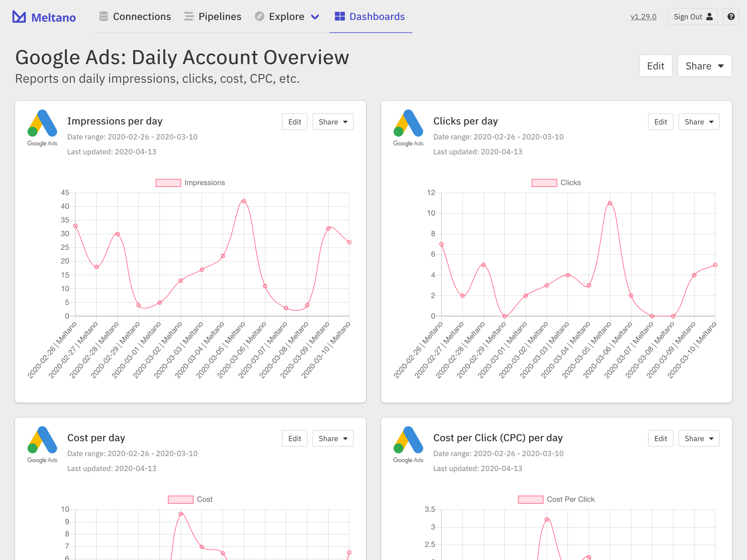Click the Pipelines stacked lines icon
The height and width of the screenshot is (560, 747).
189,16
